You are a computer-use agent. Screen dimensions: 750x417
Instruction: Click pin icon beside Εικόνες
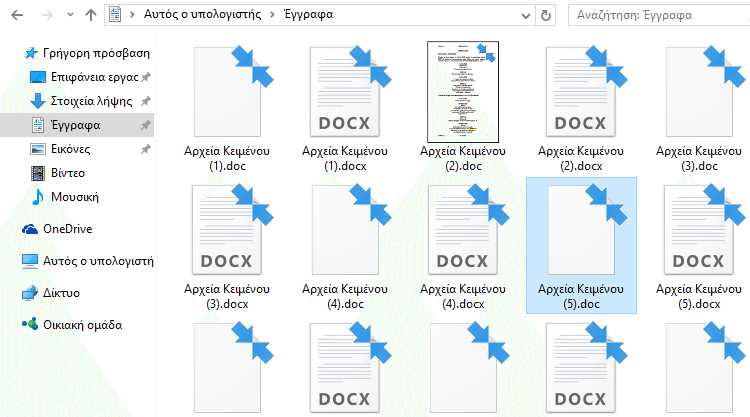coord(146,149)
